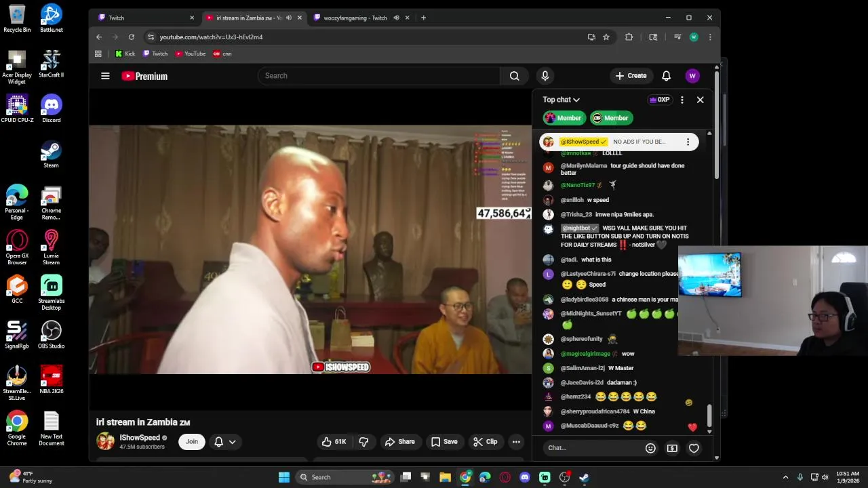Open the emoji picker in chat

pos(650,448)
